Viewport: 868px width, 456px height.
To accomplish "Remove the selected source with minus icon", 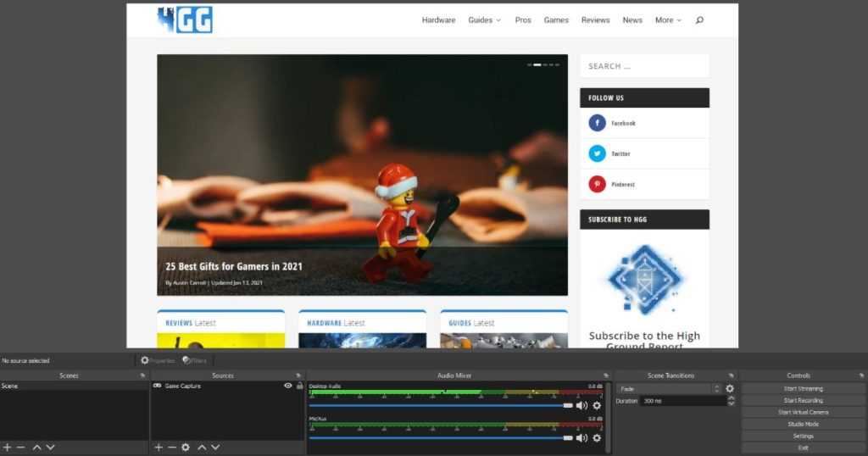I will point(172,447).
